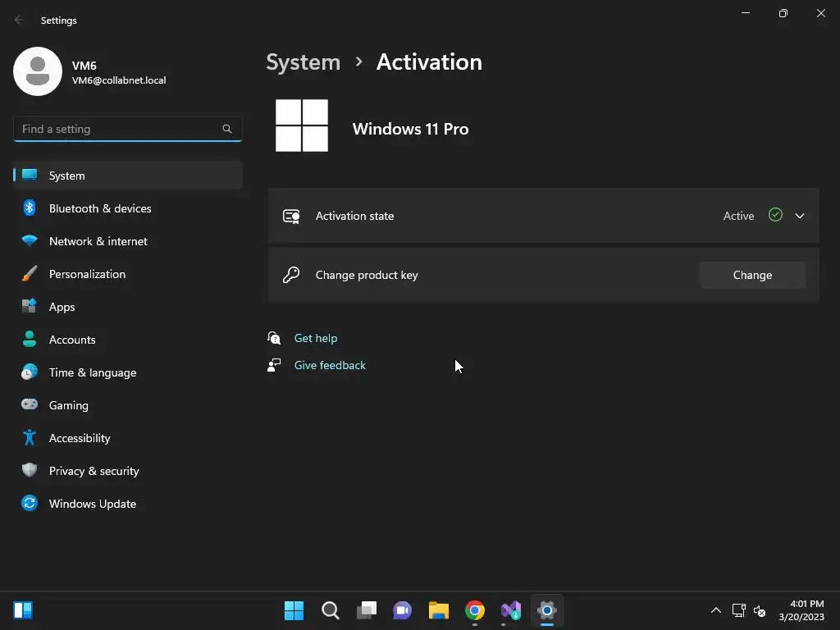Open Time & language settings
The height and width of the screenshot is (630, 840).
click(127, 372)
